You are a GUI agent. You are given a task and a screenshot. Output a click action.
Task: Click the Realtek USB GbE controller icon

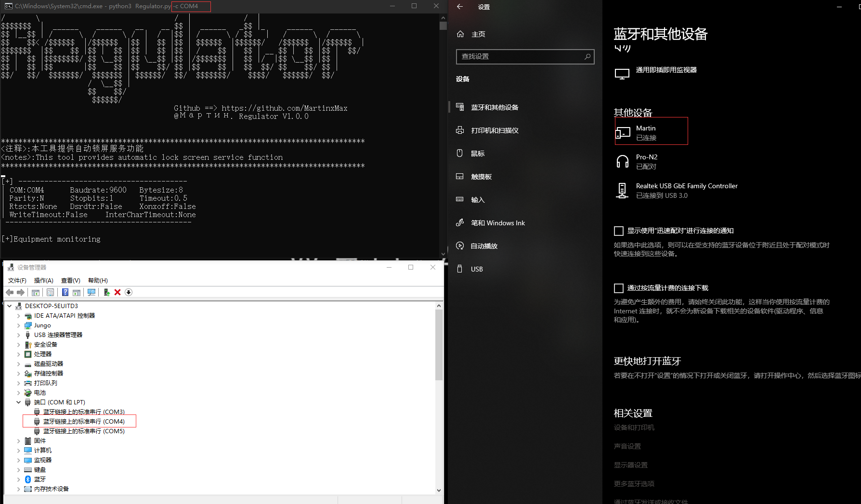pos(622,191)
